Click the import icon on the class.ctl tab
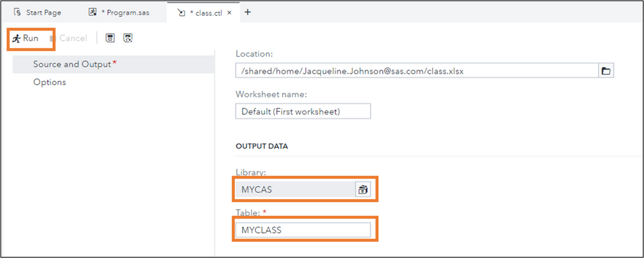The width and height of the screenshot is (644, 258). (x=181, y=12)
